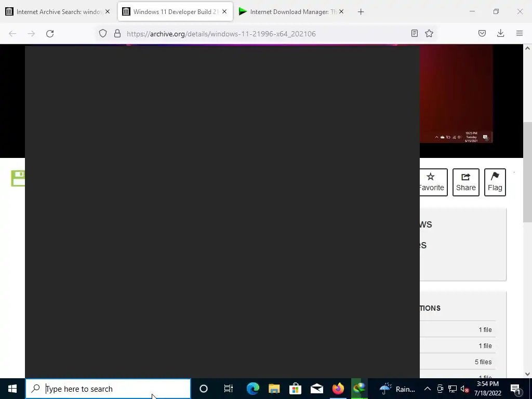This screenshot has width=532, height=399.
Task: Click scrollbar up arrow
Action: tap(528, 48)
